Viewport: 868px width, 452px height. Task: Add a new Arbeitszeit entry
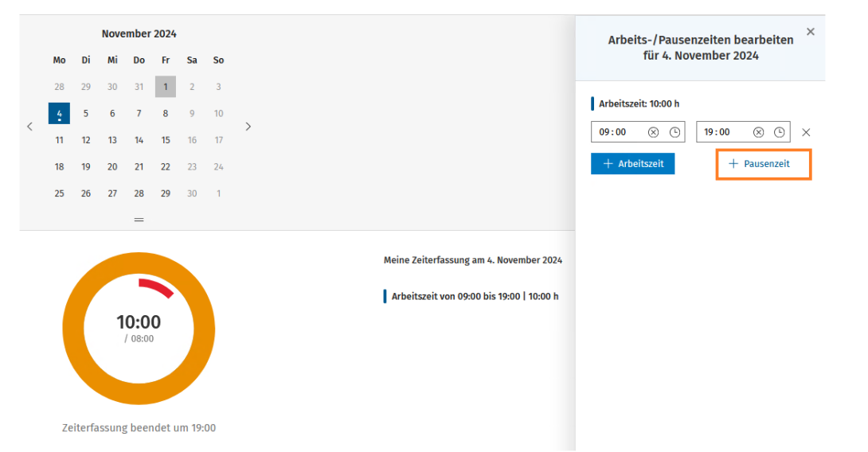[x=633, y=164]
